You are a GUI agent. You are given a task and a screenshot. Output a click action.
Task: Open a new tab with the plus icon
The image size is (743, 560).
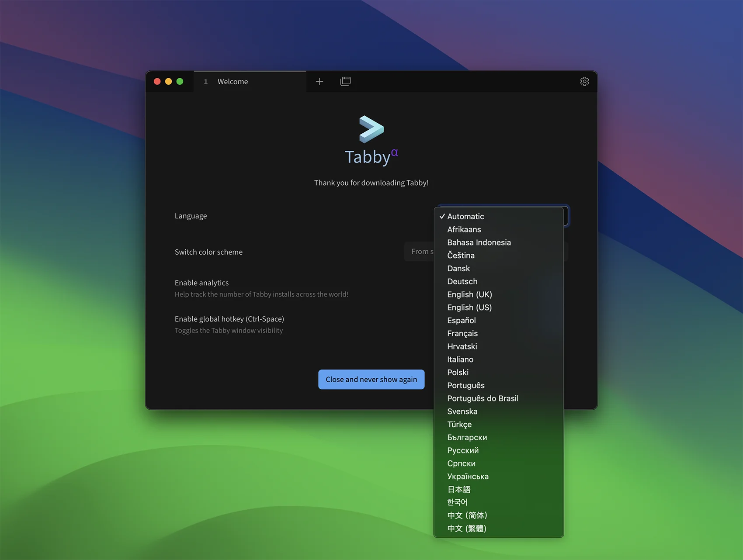[319, 81]
